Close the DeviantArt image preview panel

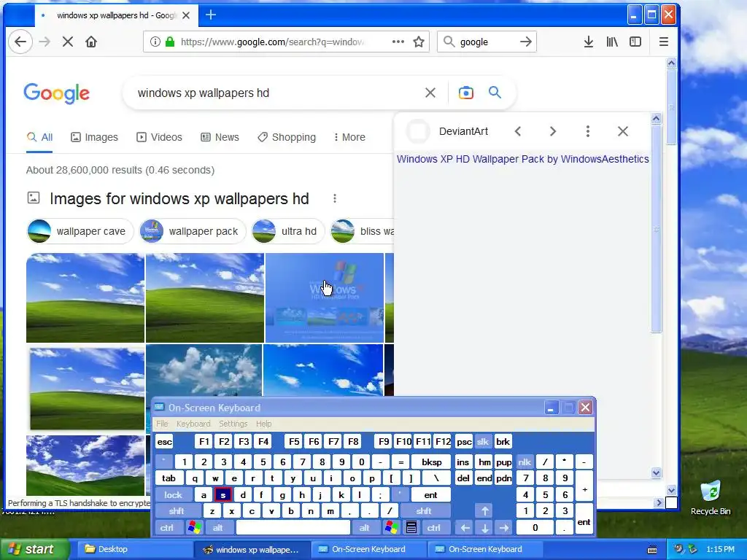coord(623,131)
